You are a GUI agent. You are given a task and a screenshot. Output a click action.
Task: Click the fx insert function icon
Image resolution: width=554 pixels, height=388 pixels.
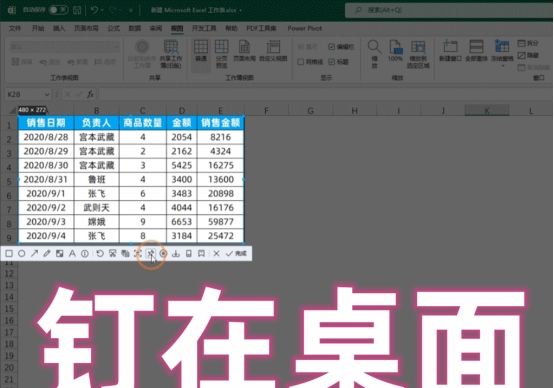(90, 94)
